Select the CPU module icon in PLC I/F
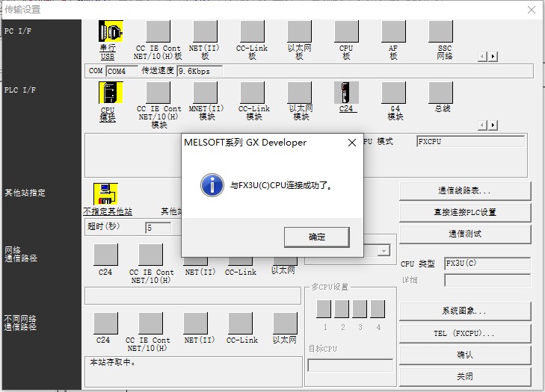This screenshot has height=392, width=545. 111,93
